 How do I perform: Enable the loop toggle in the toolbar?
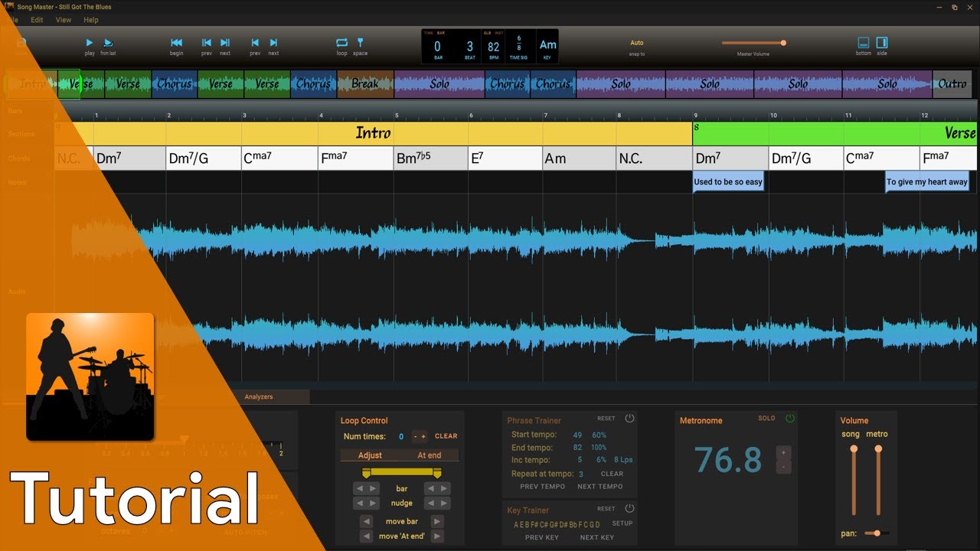pyautogui.click(x=341, y=43)
